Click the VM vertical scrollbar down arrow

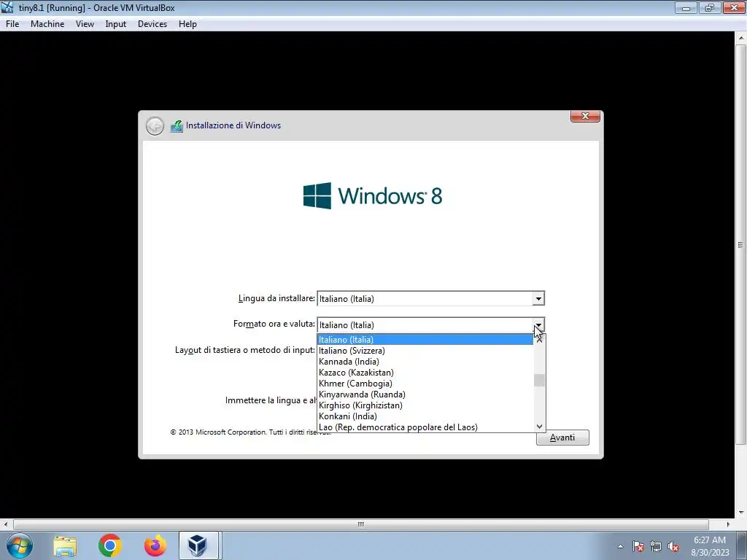tap(741, 513)
